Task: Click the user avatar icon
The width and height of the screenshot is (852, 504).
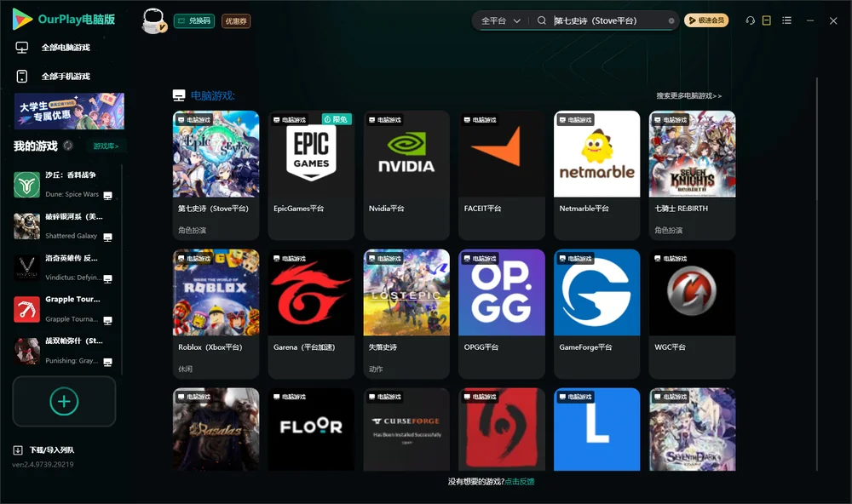Action: click(153, 20)
